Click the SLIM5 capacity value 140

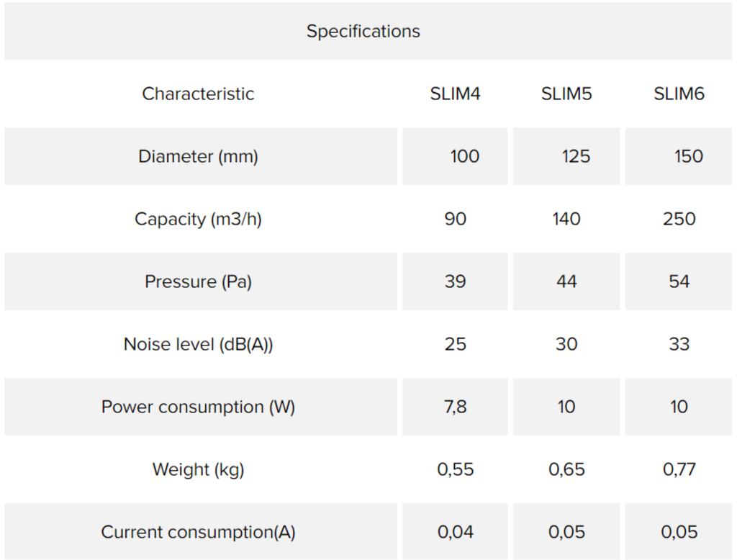(566, 219)
